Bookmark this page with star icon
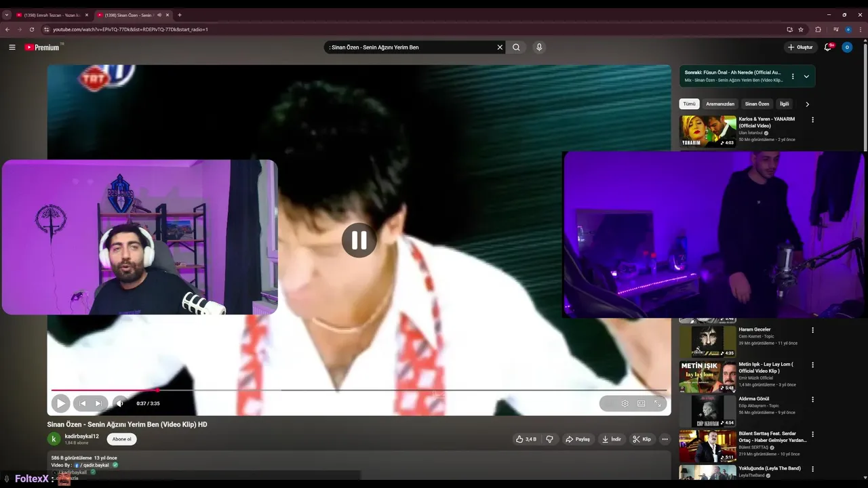 tap(801, 29)
